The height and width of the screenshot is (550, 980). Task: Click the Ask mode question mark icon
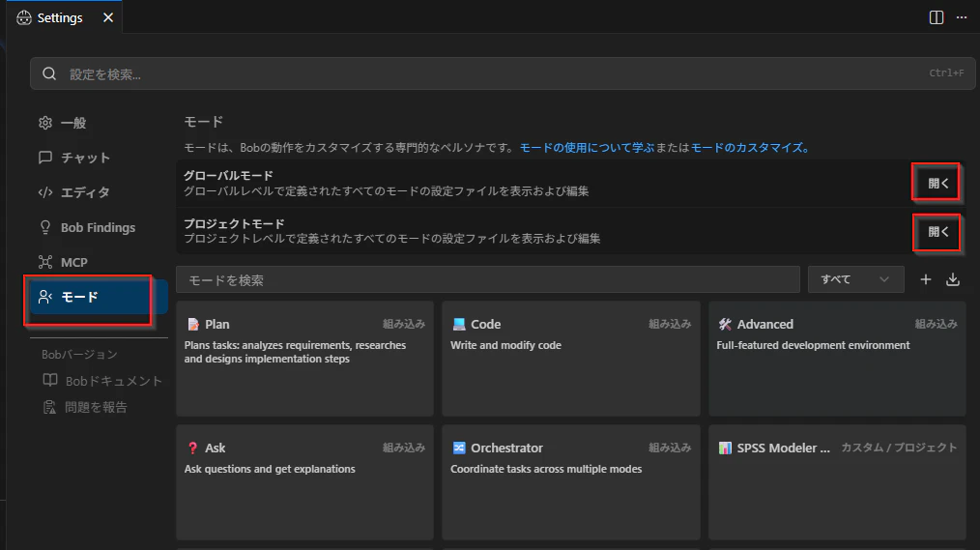coord(192,448)
